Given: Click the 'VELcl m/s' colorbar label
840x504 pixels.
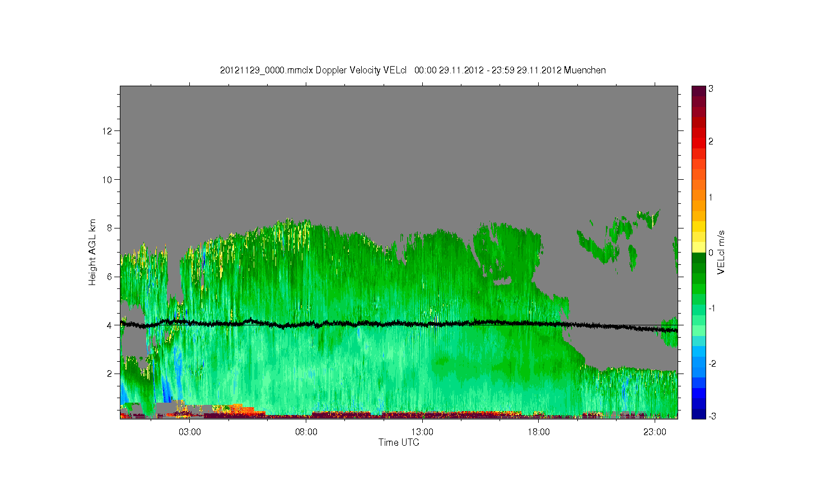Looking at the screenshot, I should pyautogui.click(x=721, y=252).
